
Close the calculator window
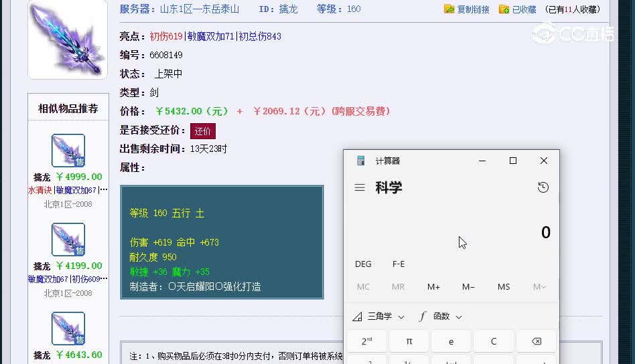[x=544, y=161]
